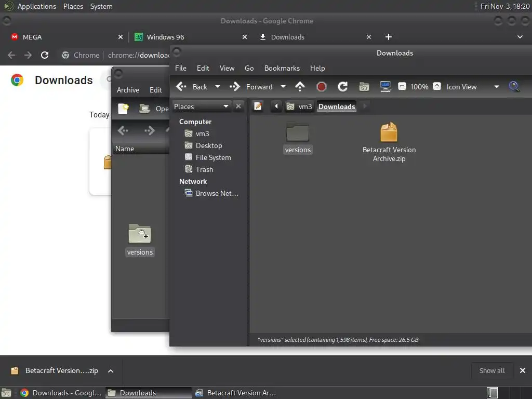Screen dimensions: 532x399
Task: Open the File menu in file manager
Action: (x=180, y=68)
